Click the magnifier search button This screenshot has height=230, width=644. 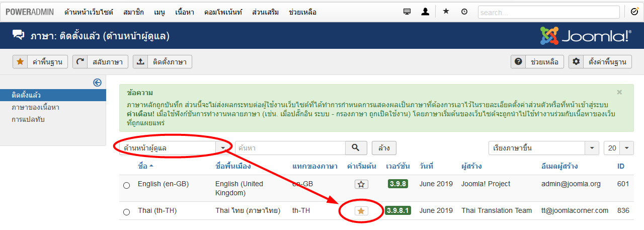click(x=356, y=148)
